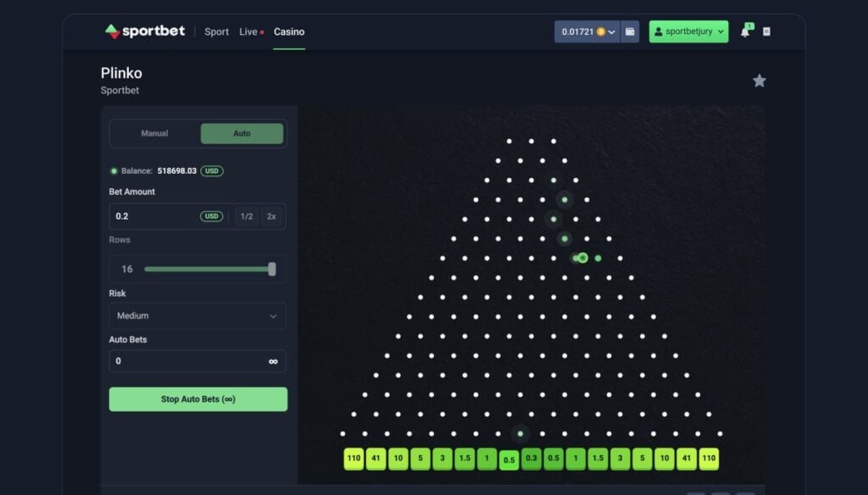The width and height of the screenshot is (868, 495).
Task: Click the USD badge in Bet Amount
Action: pyautogui.click(x=211, y=216)
